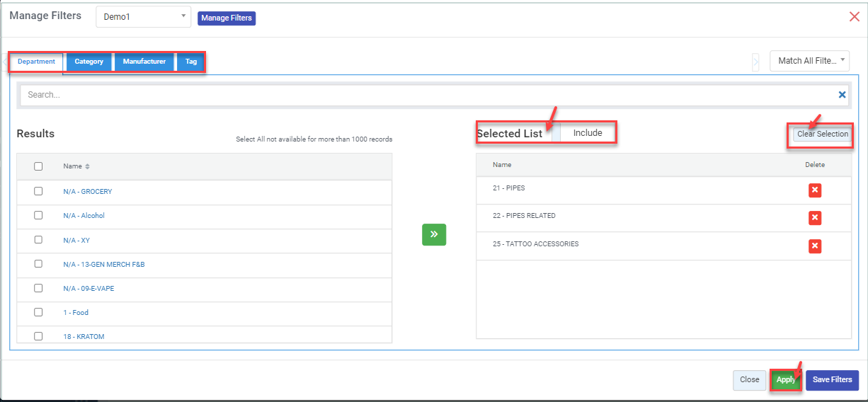Click Clear Selection button

pos(822,134)
